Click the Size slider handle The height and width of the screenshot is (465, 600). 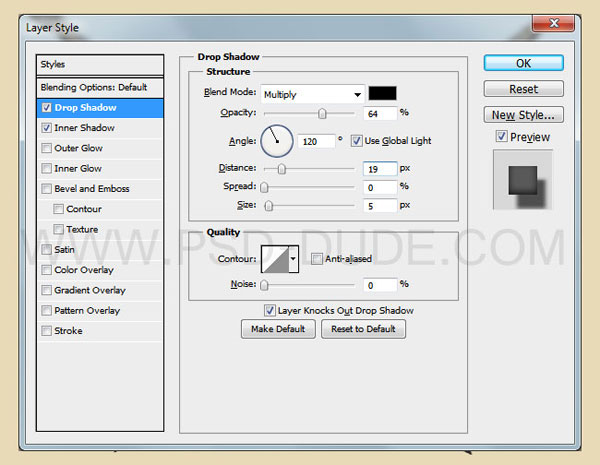[269, 206]
